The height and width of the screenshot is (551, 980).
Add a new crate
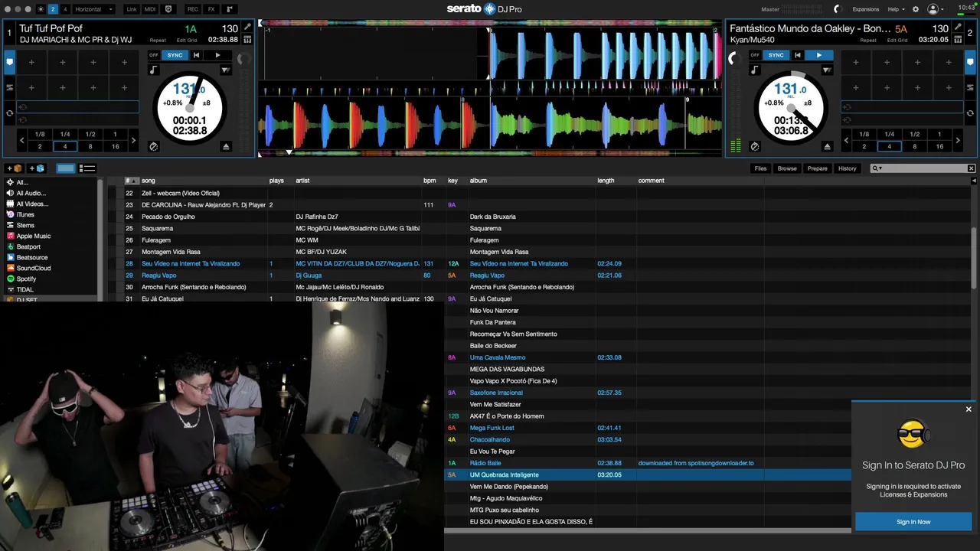tap(14, 168)
